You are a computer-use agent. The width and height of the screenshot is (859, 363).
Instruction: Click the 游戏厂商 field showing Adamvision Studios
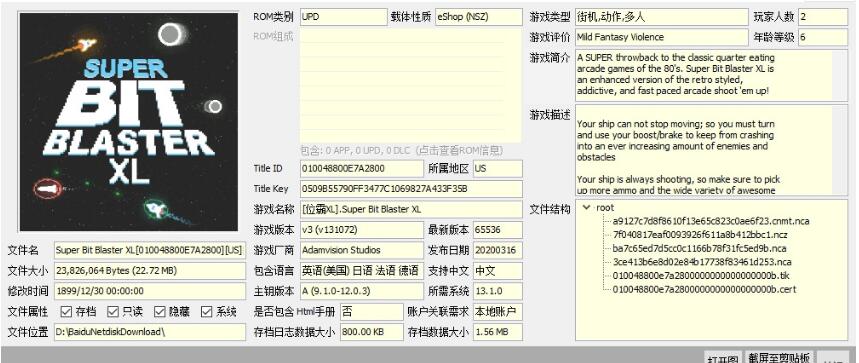[362, 250]
